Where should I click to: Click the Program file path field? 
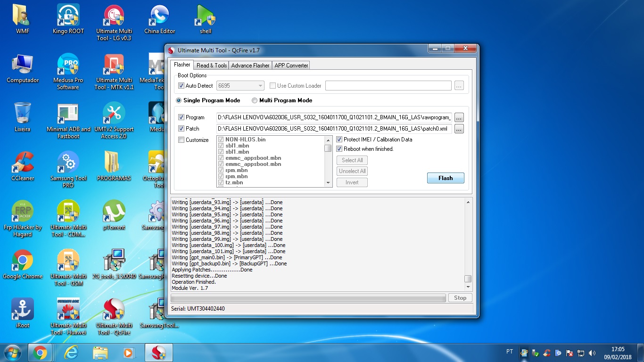tap(334, 117)
